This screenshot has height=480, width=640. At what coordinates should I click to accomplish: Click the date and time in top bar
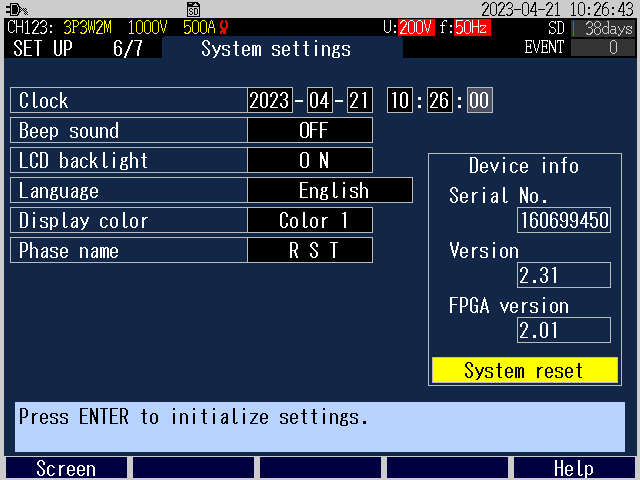pos(558,9)
